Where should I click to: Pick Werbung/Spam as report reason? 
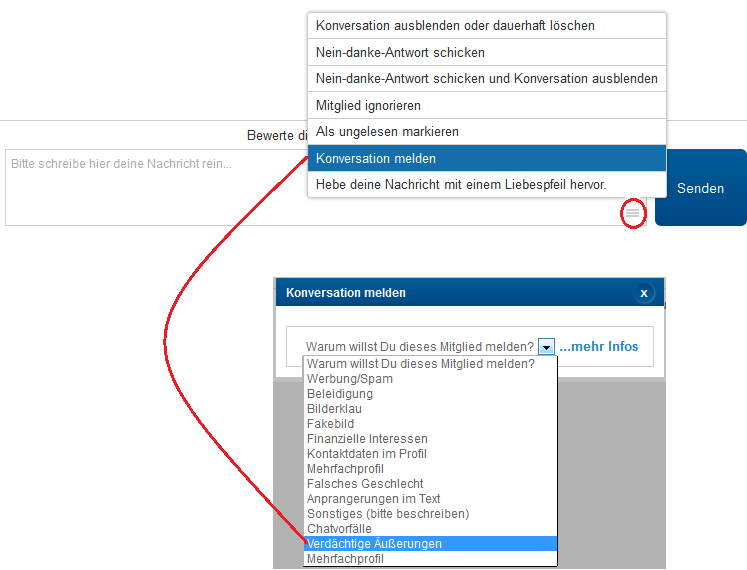[x=350, y=379]
